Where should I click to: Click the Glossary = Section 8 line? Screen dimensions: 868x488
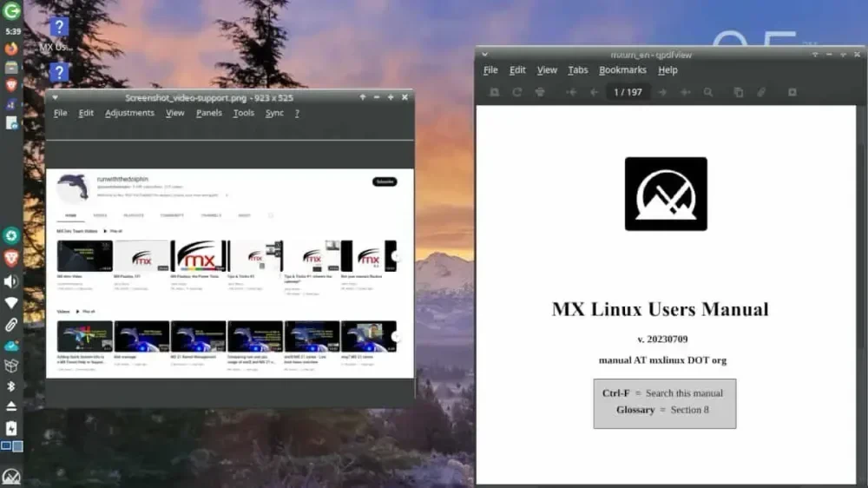(662, 410)
